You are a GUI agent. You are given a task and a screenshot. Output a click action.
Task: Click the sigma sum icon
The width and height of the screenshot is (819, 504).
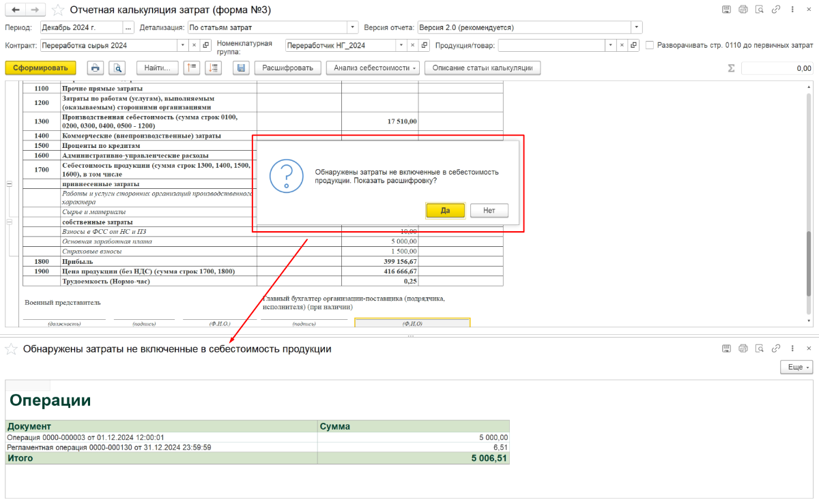(731, 68)
